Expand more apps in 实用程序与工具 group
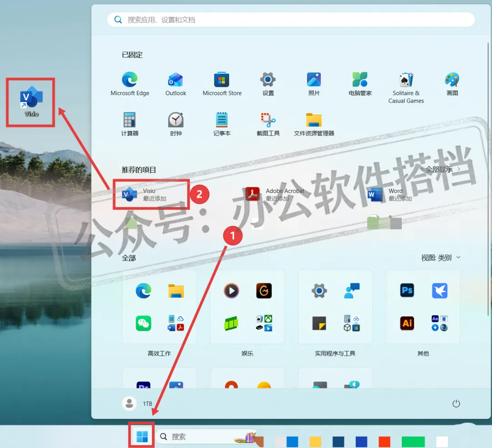Screen dimensions: 492x448 352,323
